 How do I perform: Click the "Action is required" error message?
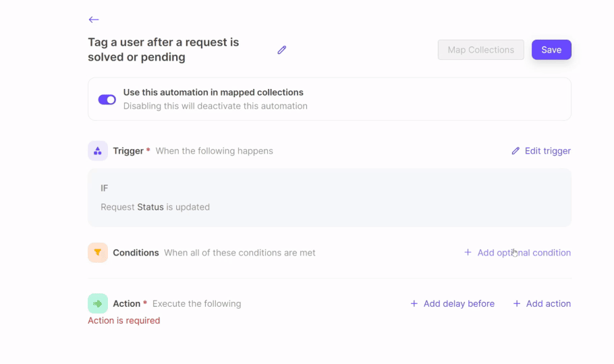124,321
